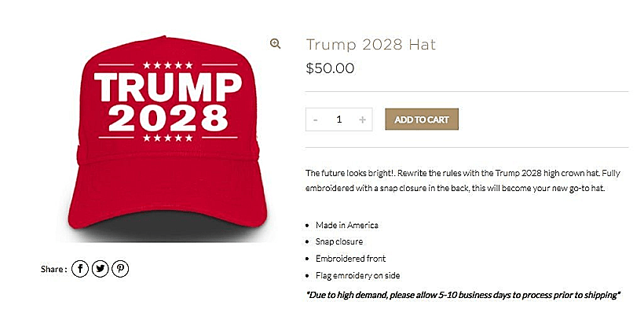Click the product title Trump 2028 Hat
This screenshot has width=644, height=320.
[x=371, y=44]
